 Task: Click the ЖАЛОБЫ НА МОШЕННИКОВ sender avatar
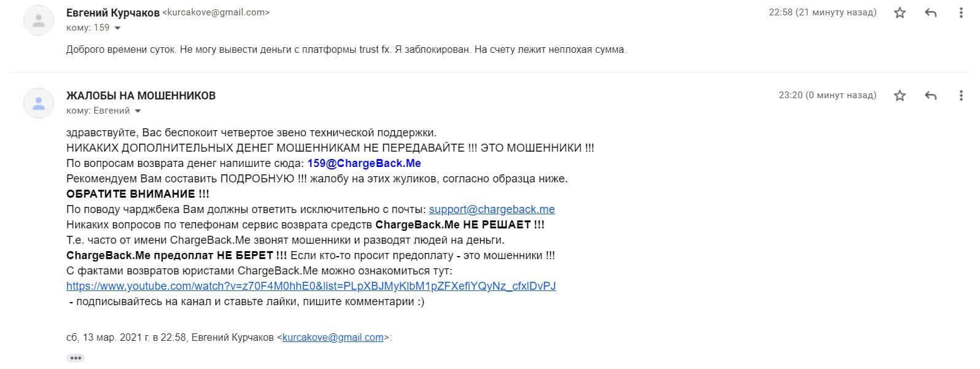click(38, 104)
